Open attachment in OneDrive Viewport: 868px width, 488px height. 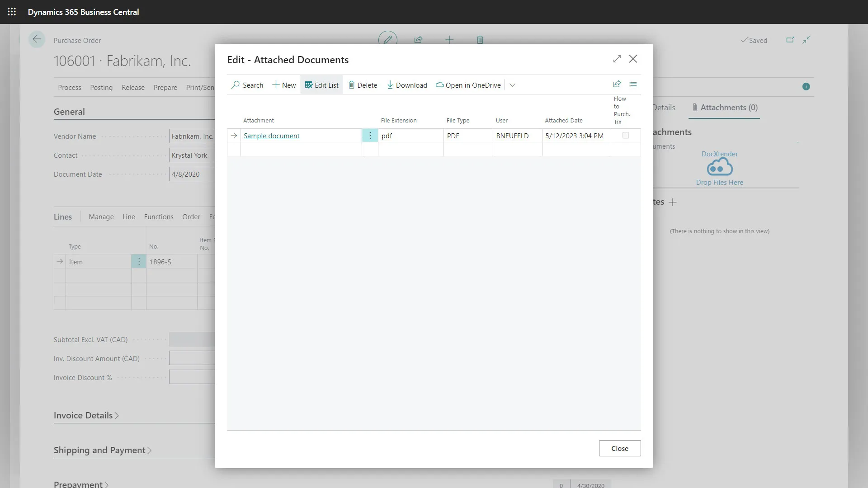(x=468, y=85)
